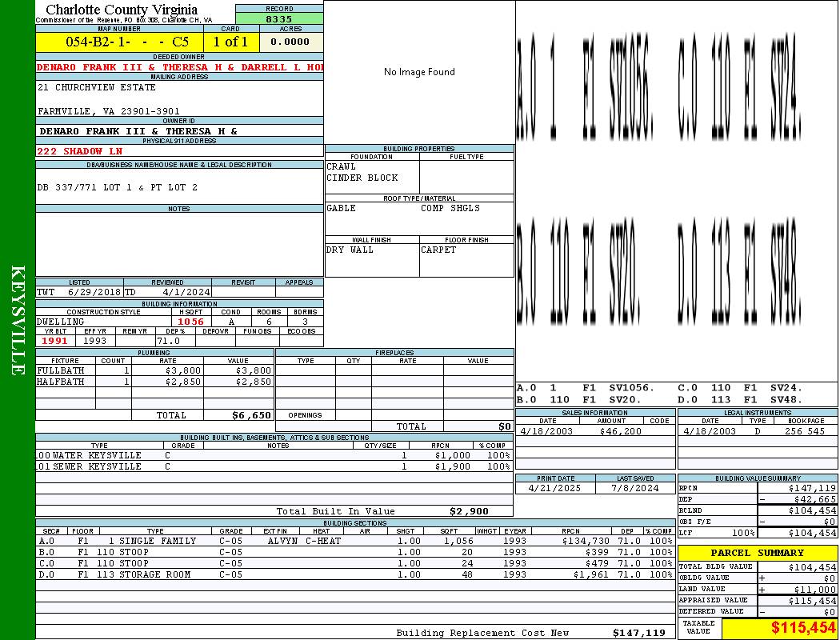This screenshot has width=840, height=640.
Task: Click sketch legend D.0 113 F1 SV48
Action: pos(740,400)
